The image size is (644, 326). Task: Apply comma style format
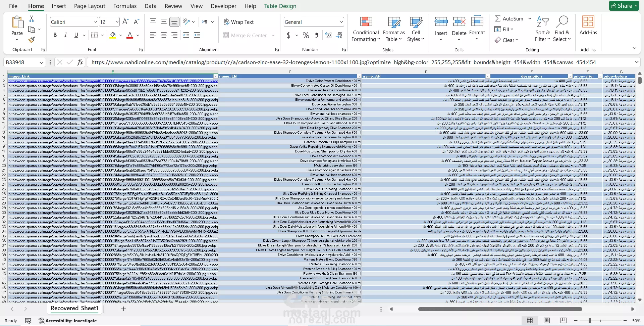pyautogui.click(x=317, y=35)
